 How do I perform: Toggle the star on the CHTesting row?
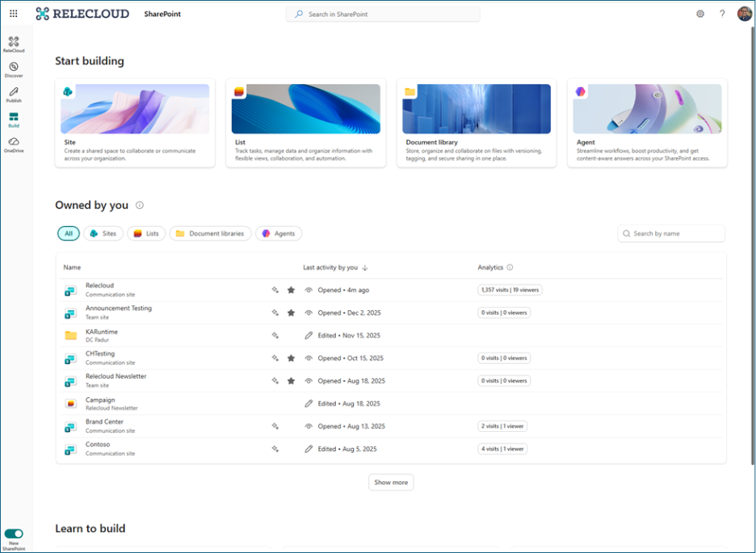click(x=291, y=358)
